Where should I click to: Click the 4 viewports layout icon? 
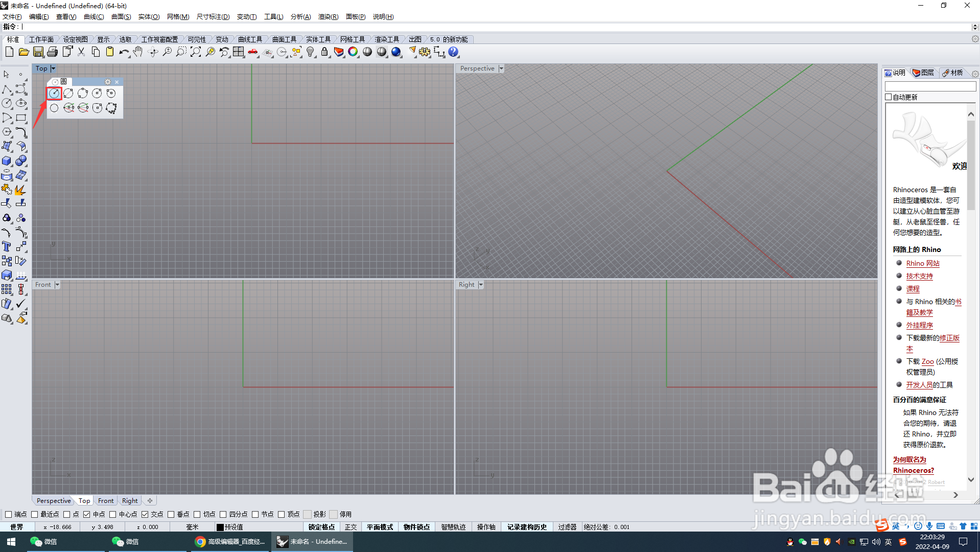point(239,52)
